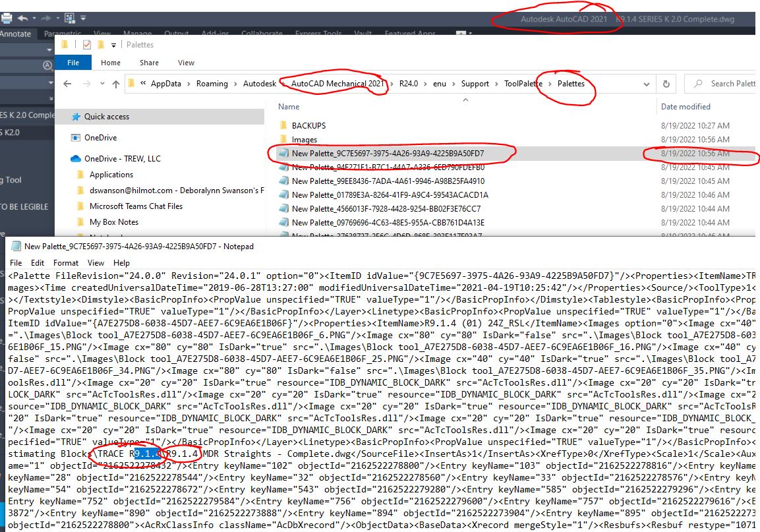
Task: Open the Customize Quick Access Toolbar arrow
Action: coord(83,18)
